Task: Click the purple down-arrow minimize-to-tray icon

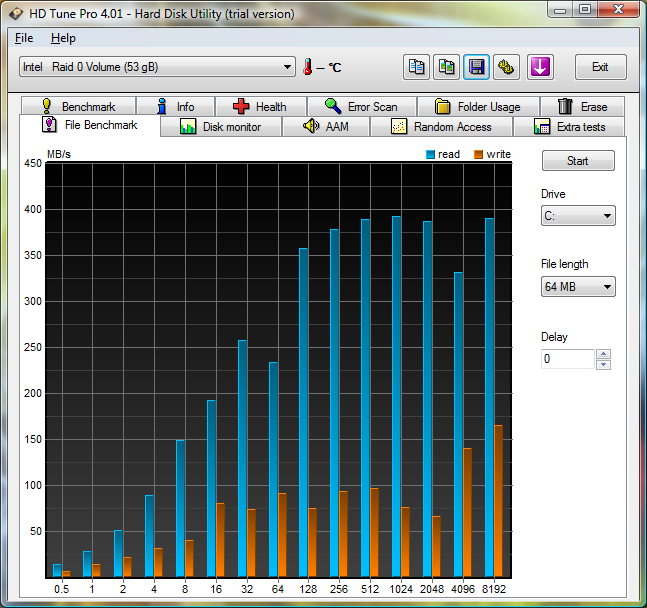Action: [540, 67]
